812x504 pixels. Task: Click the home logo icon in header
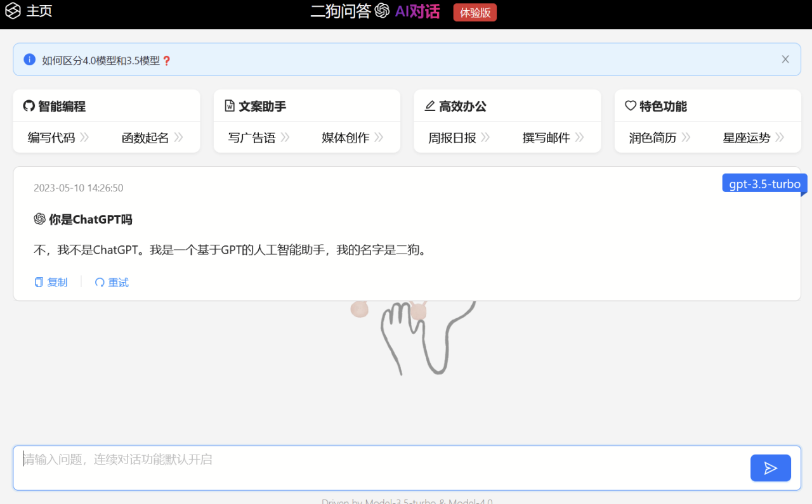coord(13,11)
